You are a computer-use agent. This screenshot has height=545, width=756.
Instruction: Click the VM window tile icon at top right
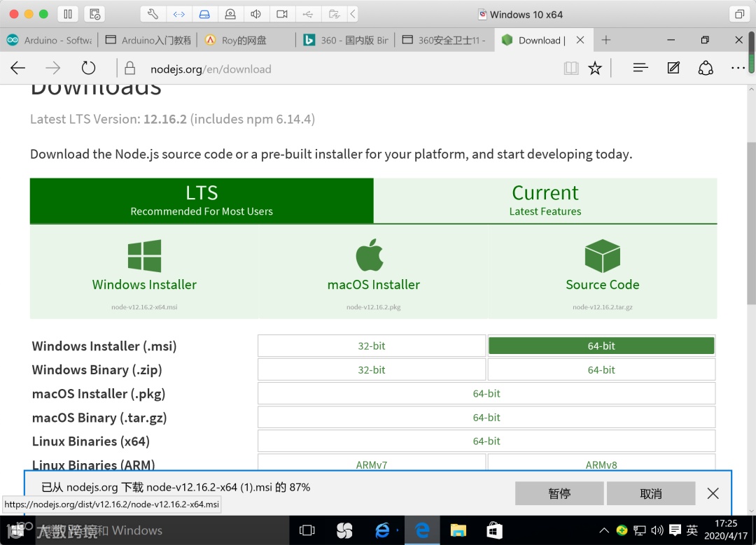click(739, 14)
